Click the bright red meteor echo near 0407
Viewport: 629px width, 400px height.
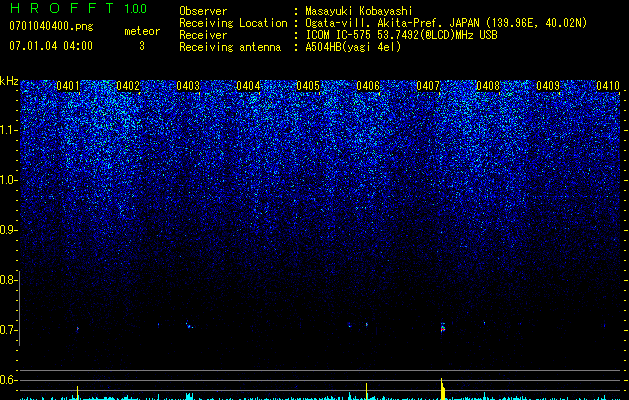point(443,329)
